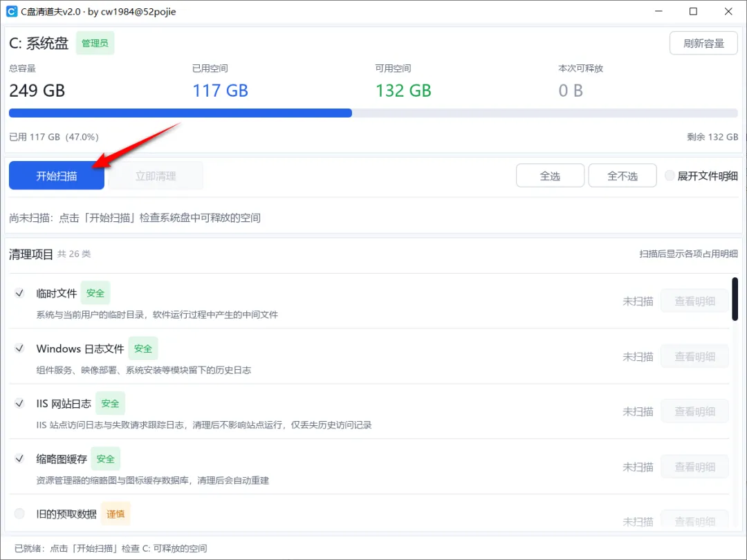
Task: View details for Windows 日志文件 via 查看明细
Action: [x=694, y=356]
